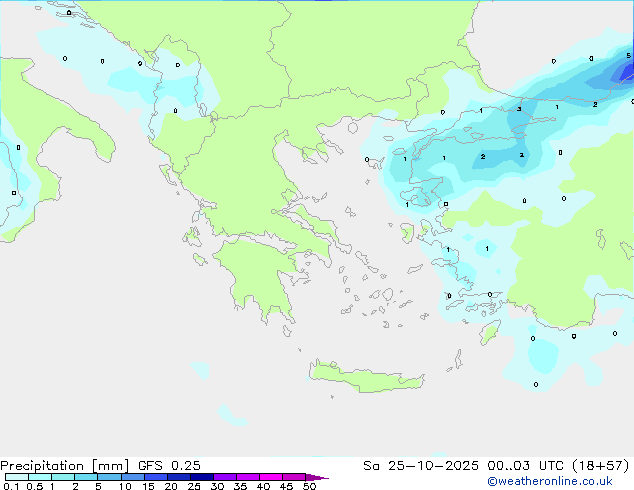Select the 35–40 mm legend swatch
The width and height of the screenshot is (634, 490).
point(247,477)
